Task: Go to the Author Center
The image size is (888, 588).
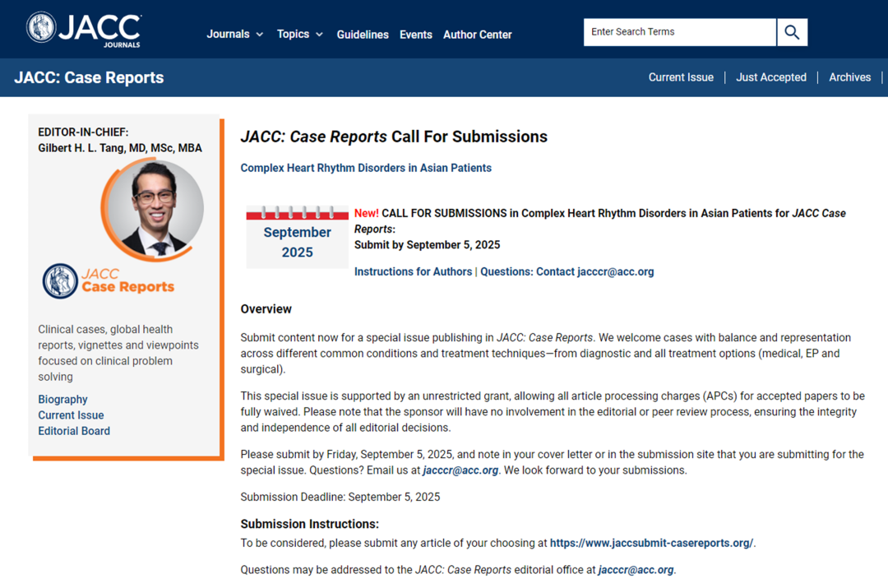Action: point(477,35)
